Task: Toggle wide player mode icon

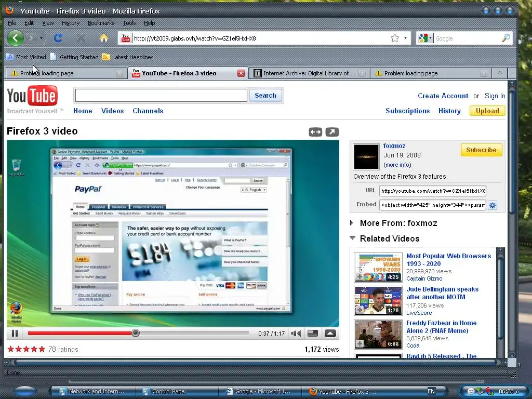Action: point(315,132)
